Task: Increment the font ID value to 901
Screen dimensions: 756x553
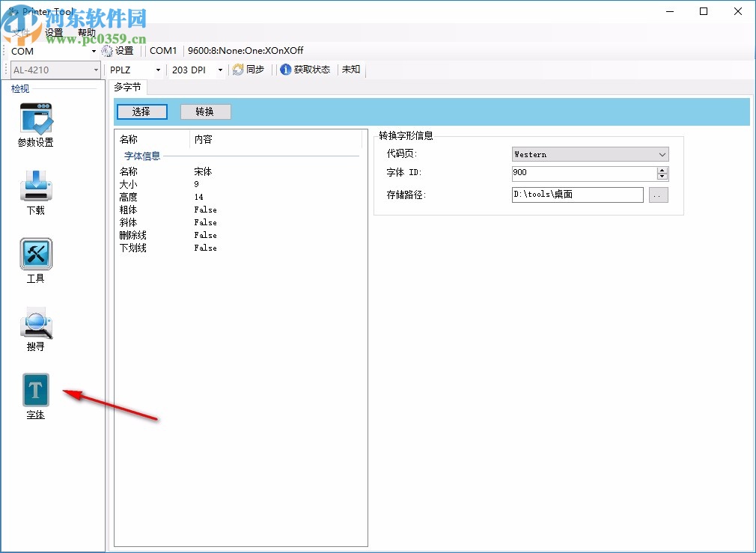Action: (x=663, y=169)
